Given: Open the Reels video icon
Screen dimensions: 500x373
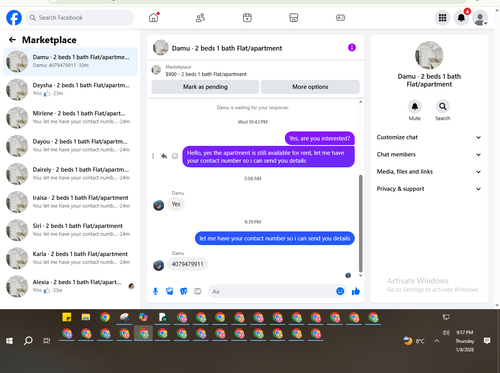Looking at the screenshot, I should [247, 18].
